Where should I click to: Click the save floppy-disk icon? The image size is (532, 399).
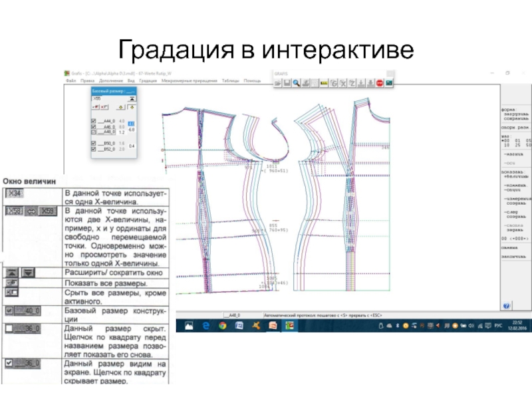click(x=287, y=82)
